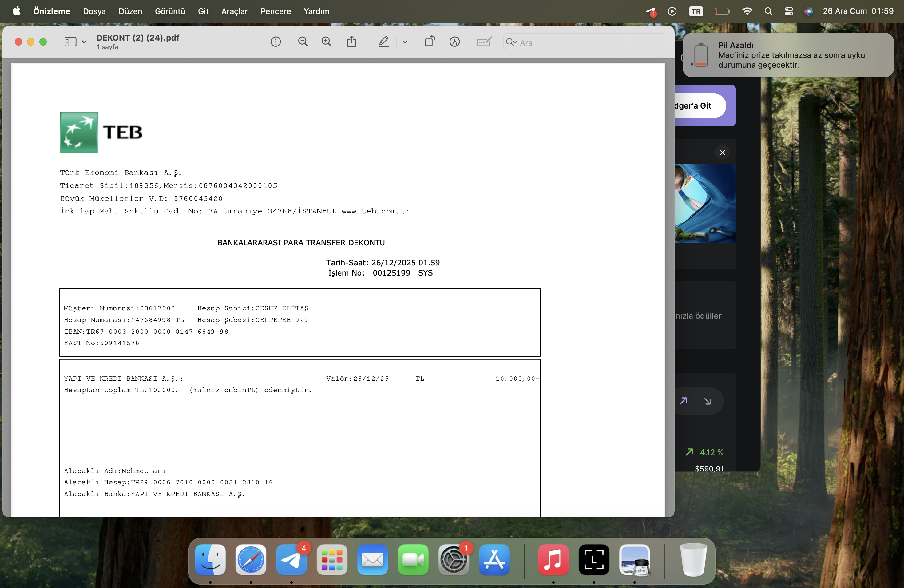
Task: Launch Music from the Dock
Action: [x=553, y=560]
